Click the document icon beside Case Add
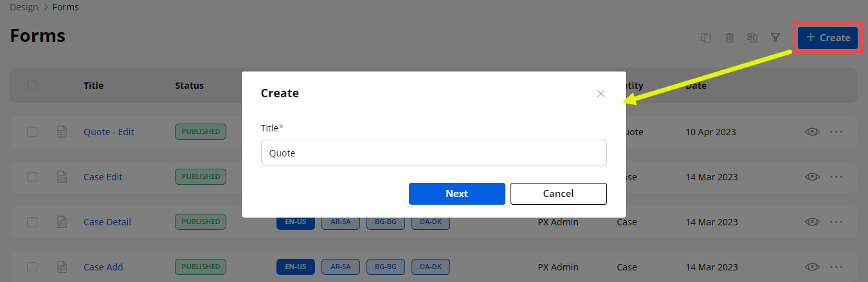The height and width of the screenshot is (282, 868). (x=62, y=267)
